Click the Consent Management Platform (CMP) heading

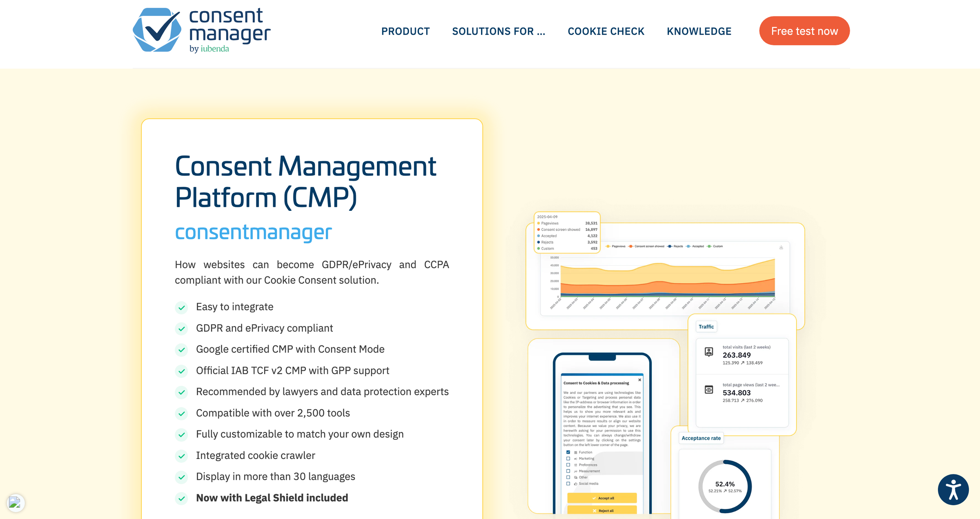click(305, 181)
